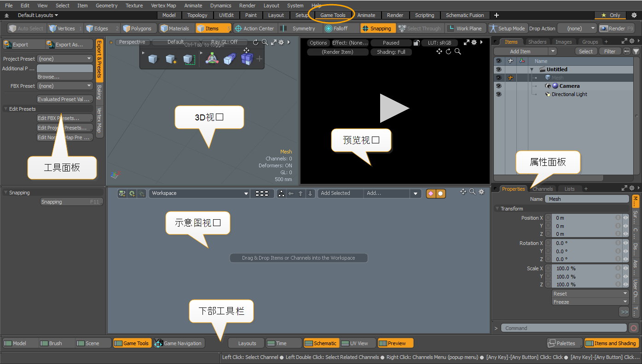Click the Falloff icon

328,28
